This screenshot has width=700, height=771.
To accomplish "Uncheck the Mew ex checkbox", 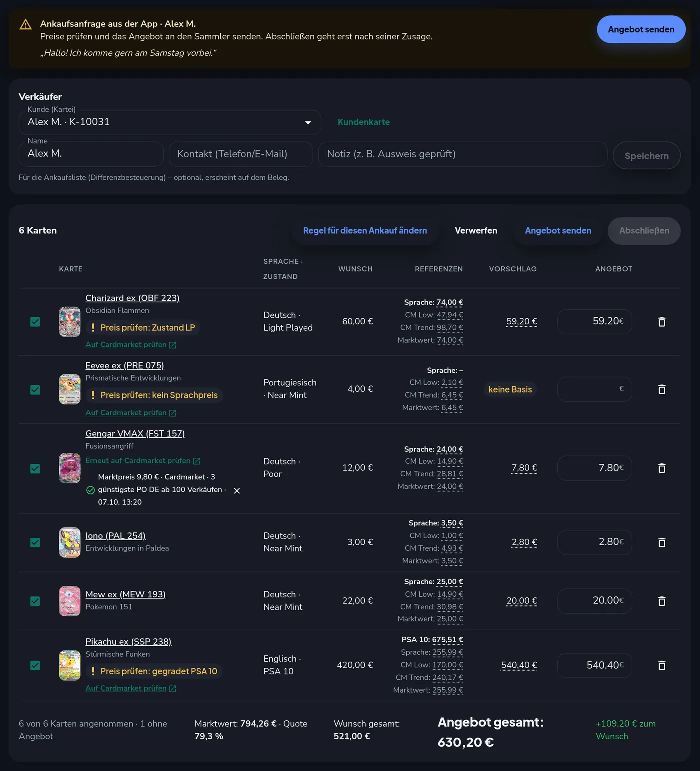I will [x=35, y=601].
